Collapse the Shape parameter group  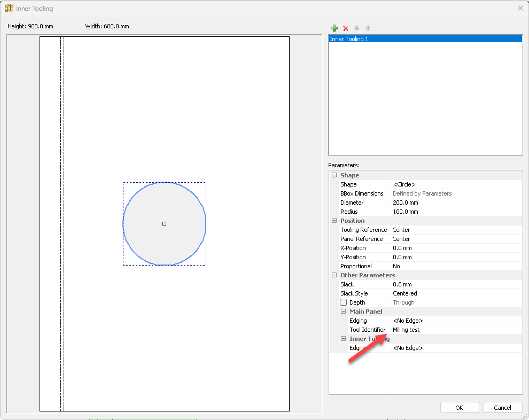(x=334, y=175)
